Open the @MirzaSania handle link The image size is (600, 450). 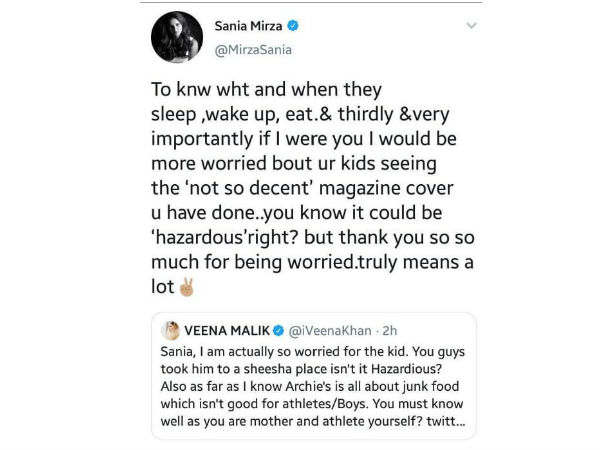click(252, 47)
